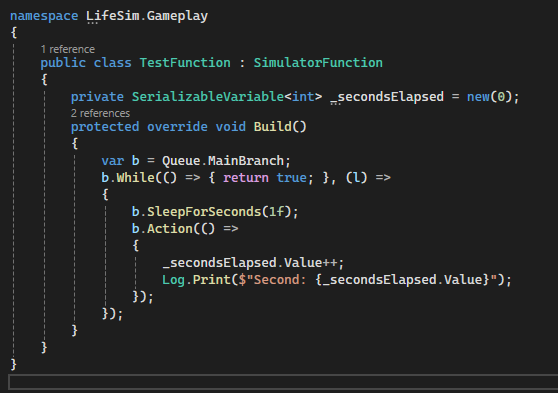This screenshot has height=393, width=558.
Task: Click the 'public' keyword
Action: [63, 63]
